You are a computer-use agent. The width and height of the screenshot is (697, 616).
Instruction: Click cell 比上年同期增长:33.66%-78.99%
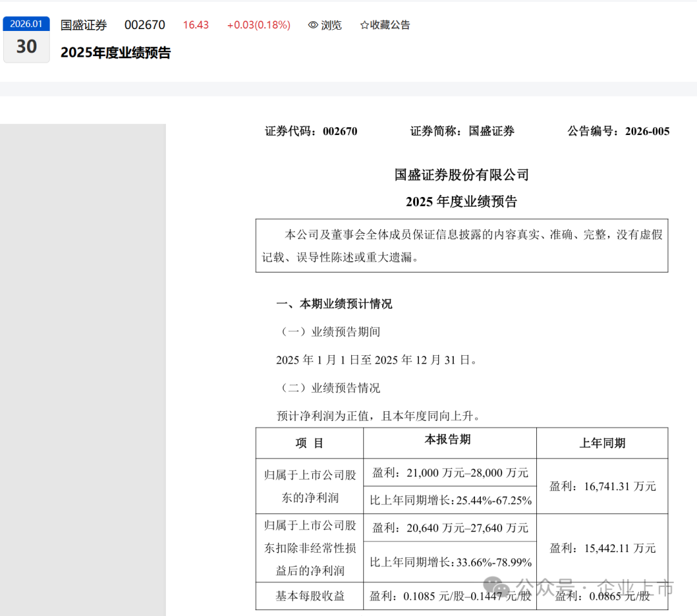pyautogui.click(x=450, y=562)
